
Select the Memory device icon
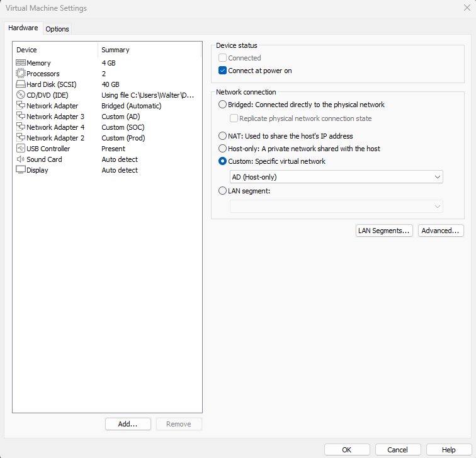[20, 63]
